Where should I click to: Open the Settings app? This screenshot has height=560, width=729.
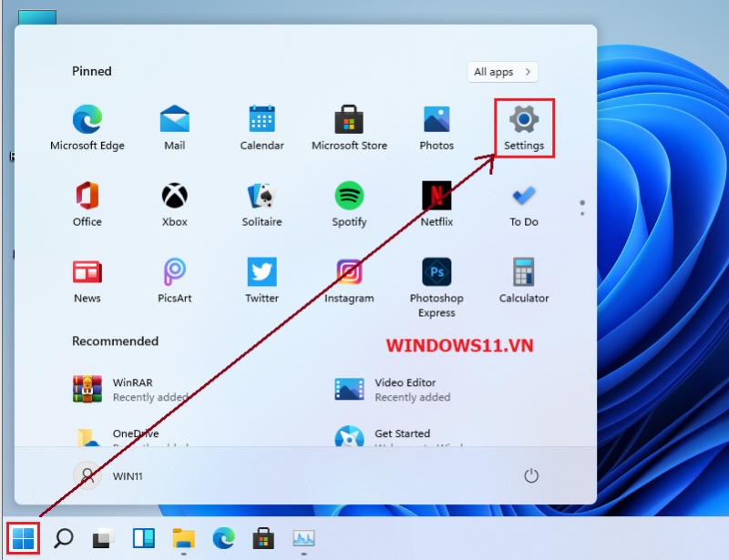[x=524, y=127]
